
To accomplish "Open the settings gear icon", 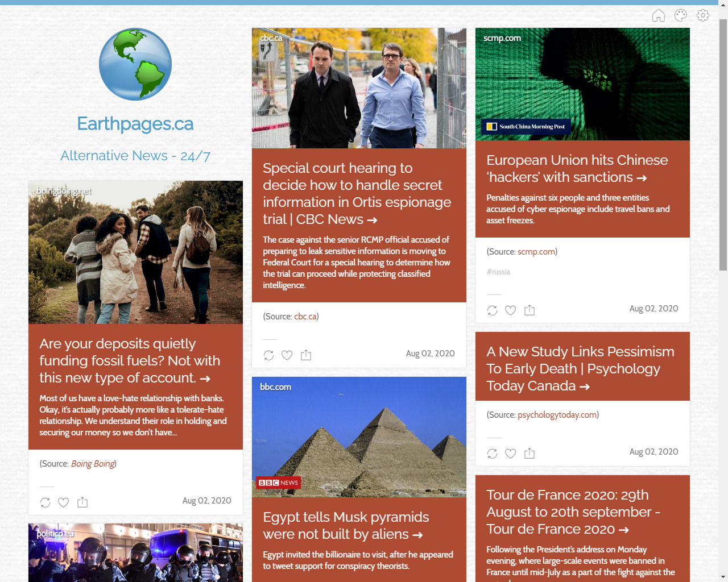I will pyautogui.click(x=703, y=15).
